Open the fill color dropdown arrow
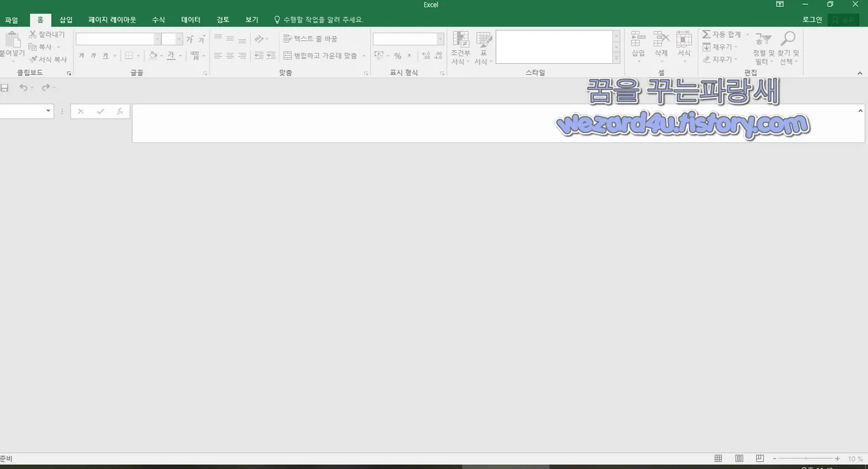868x469 pixels. click(161, 56)
